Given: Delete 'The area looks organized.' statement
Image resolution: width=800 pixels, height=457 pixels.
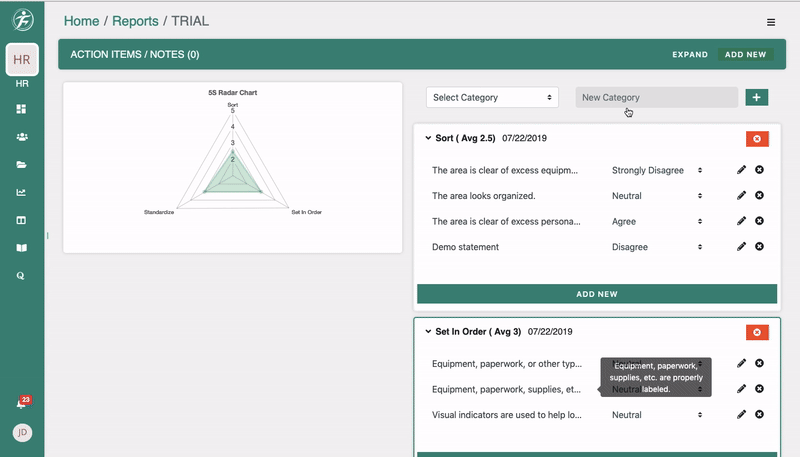Looking at the screenshot, I should [x=759, y=196].
